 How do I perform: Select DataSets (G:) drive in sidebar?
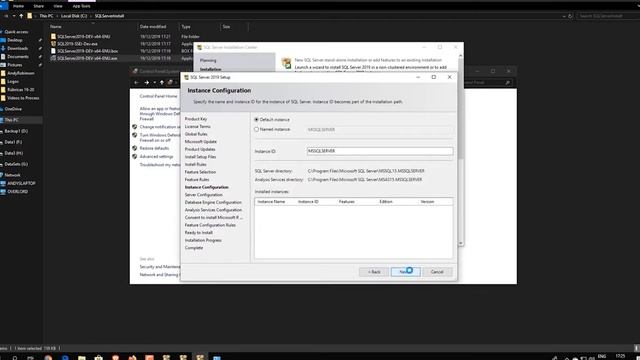(16, 164)
